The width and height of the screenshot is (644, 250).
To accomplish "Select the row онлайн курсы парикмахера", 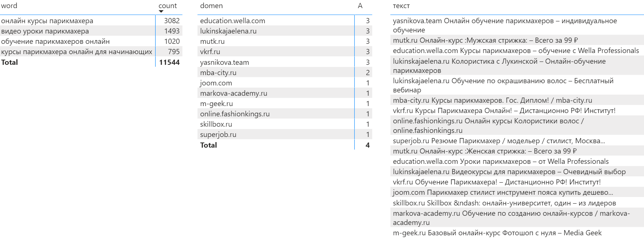I will (x=47, y=21).
